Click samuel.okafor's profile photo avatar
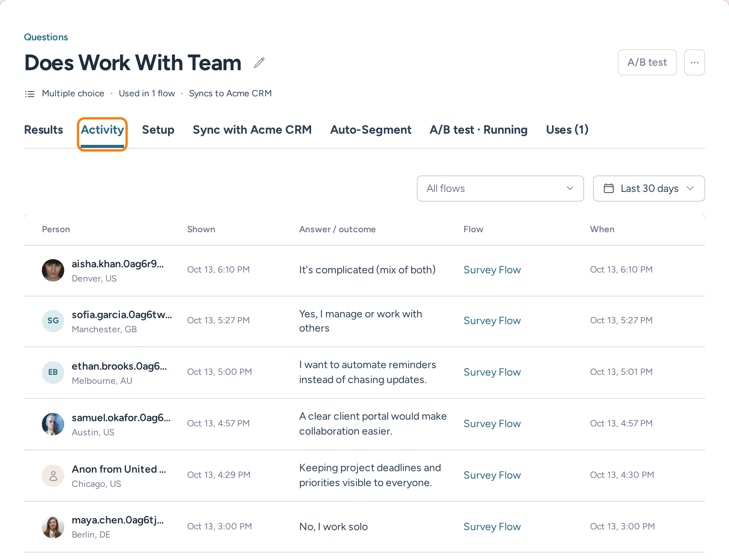The width and height of the screenshot is (729, 560). (53, 424)
